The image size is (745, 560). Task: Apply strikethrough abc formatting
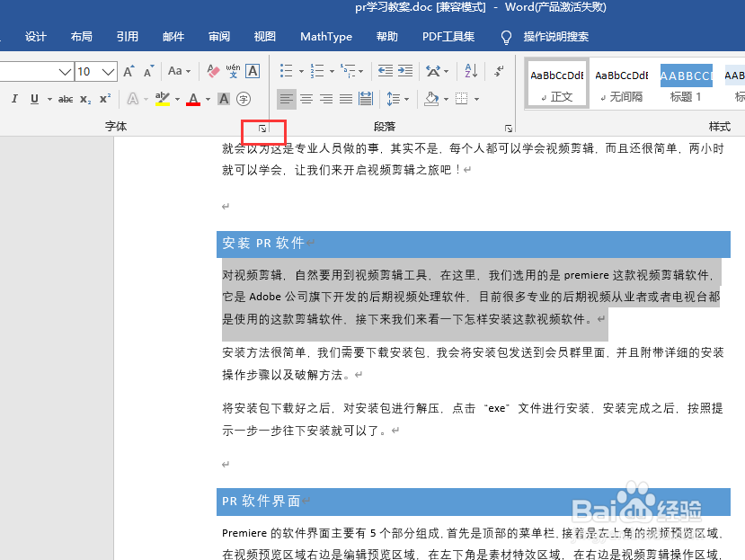65,99
